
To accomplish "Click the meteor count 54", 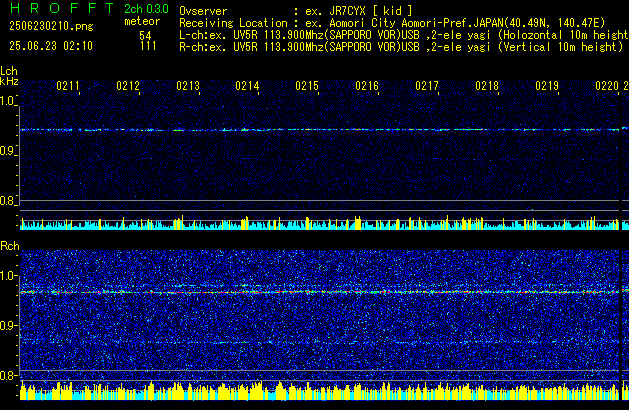I will tap(145, 35).
